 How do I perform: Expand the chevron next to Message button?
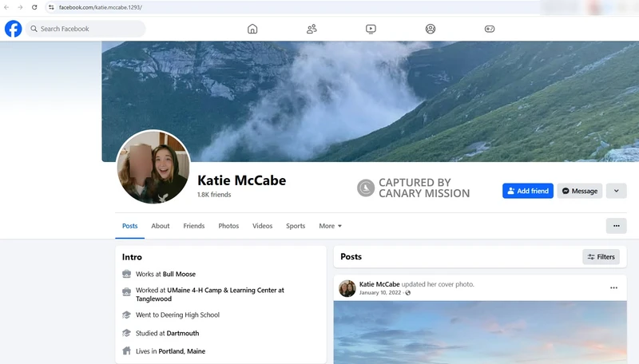[x=616, y=191]
